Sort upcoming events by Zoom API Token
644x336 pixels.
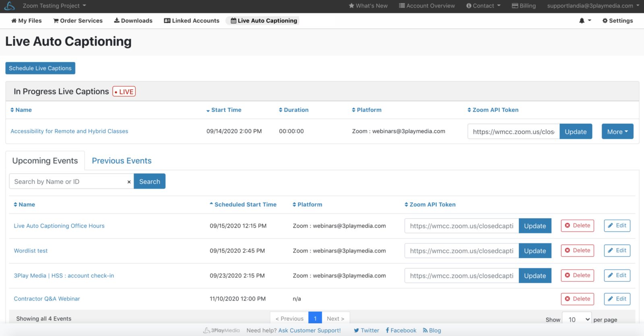click(x=430, y=205)
